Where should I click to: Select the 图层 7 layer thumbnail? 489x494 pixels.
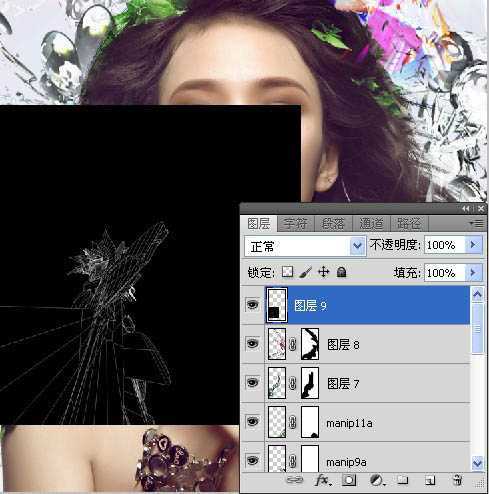(277, 383)
